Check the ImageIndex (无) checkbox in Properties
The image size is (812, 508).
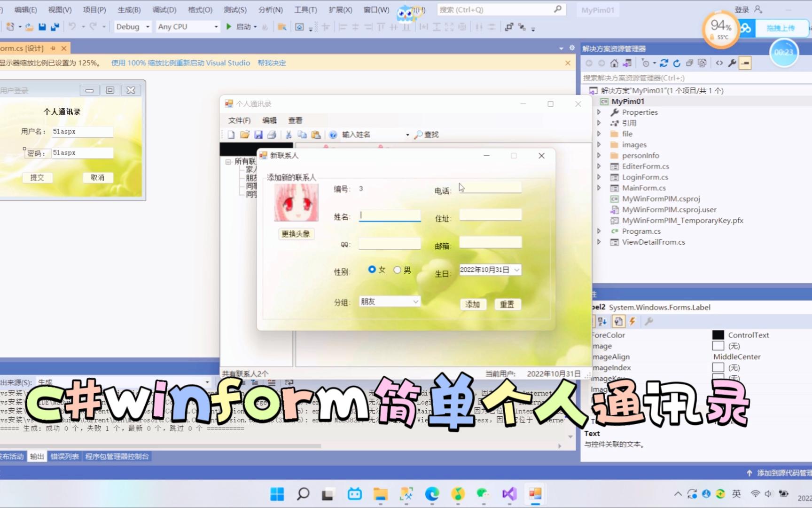point(718,367)
